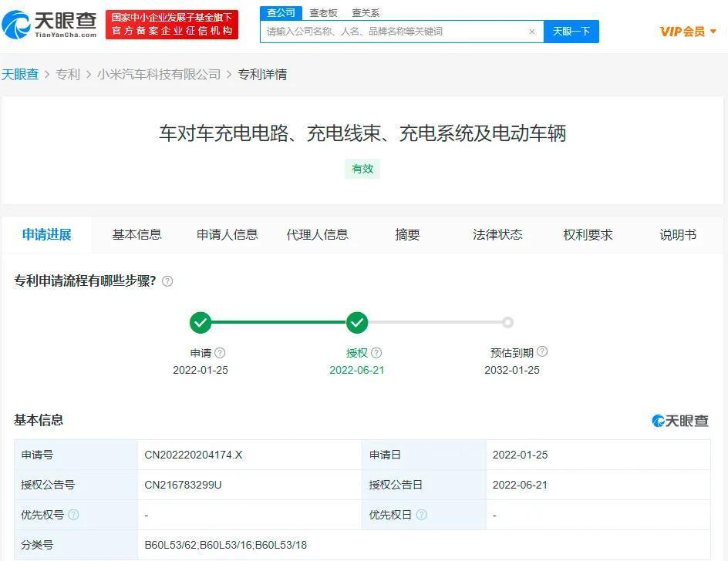Select the 查公司 search tab

tap(281, 12)
